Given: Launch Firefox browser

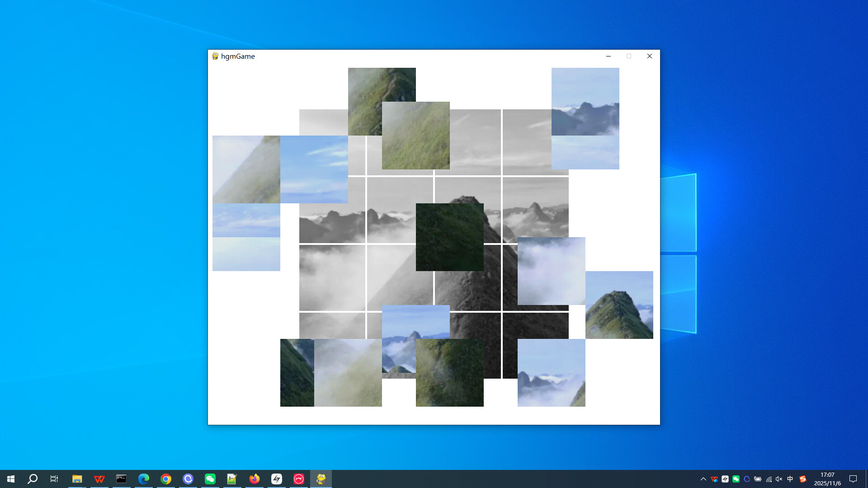Looking at the screenshot, I should tap(254, 479).
